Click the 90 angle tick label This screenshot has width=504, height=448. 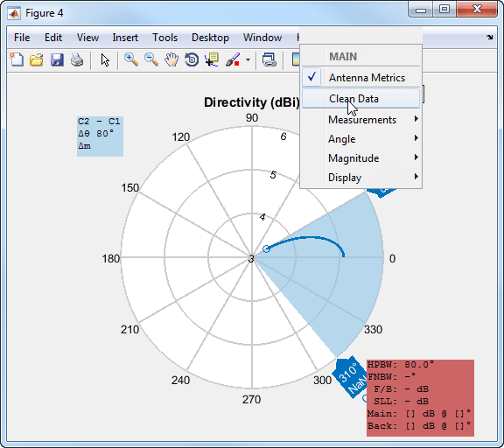pyautogui.click(x=252, y=118)
